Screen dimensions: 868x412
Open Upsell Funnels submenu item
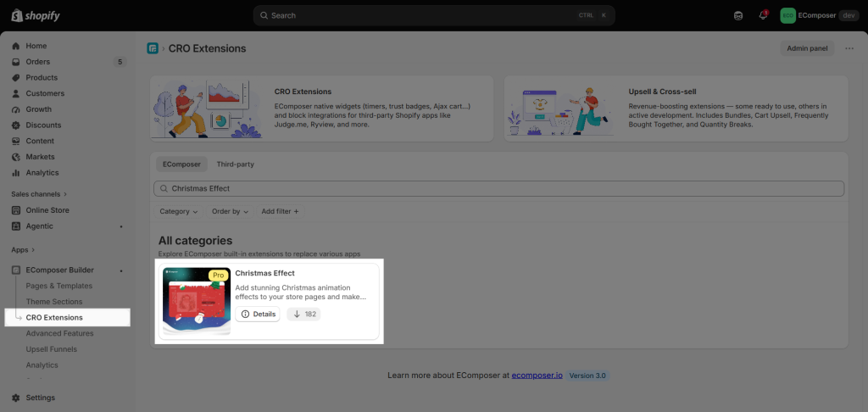pyautogui.click(x=52, y=349)
